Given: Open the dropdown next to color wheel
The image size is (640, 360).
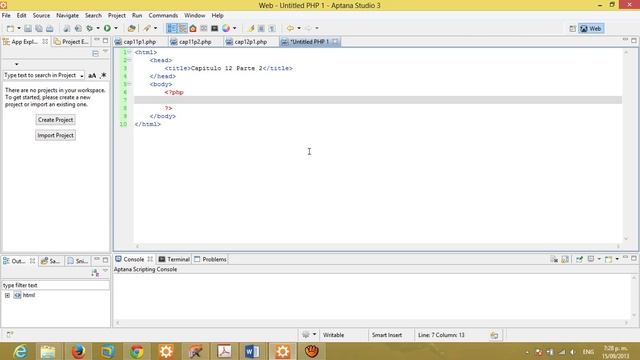Looking at the screenshot, I should (235, 28).
